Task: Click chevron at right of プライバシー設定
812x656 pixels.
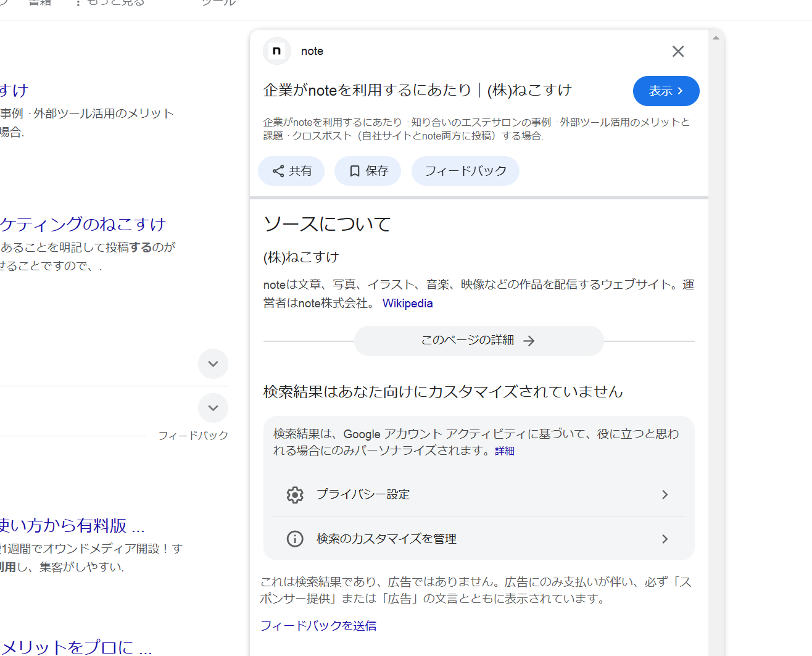Action: (x=665, y=494)
